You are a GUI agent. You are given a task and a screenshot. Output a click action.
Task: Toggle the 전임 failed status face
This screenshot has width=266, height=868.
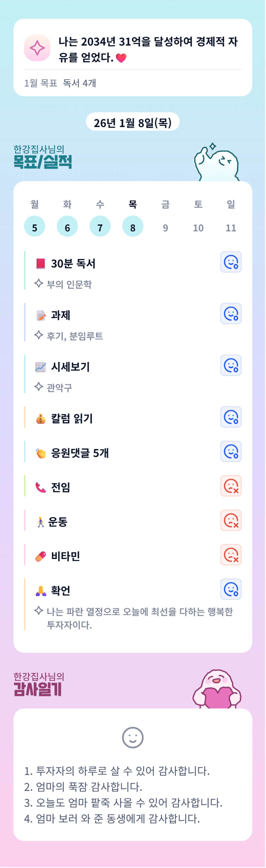click(231, 486)
